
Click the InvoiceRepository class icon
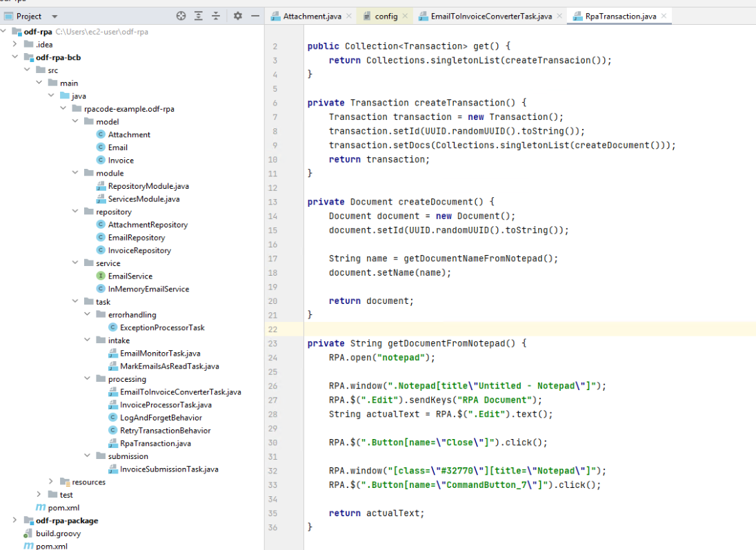click(x=101, y=250)
